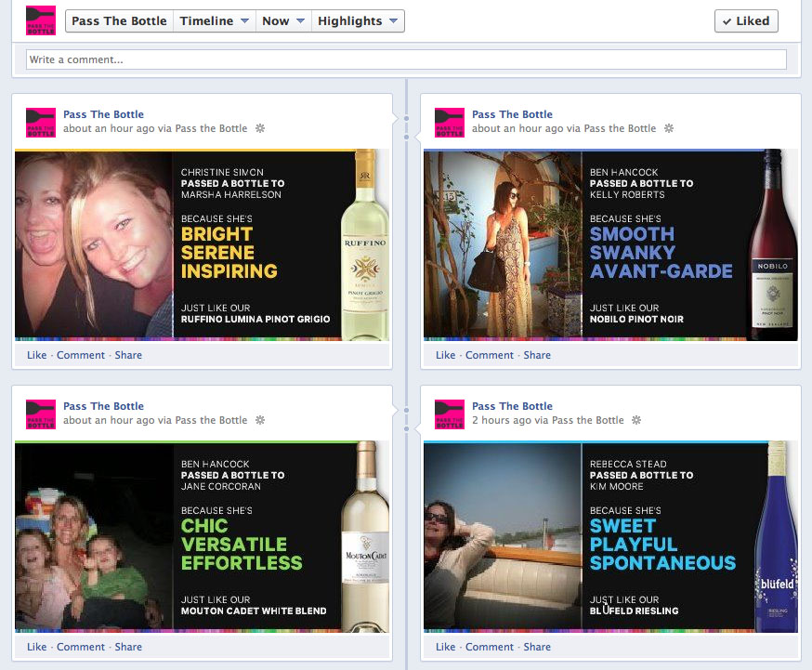This screenshot has width=812, height=670.
Task: Click '2 hours ago' timestamp on Kim Moore post
Action: (502, 420)
